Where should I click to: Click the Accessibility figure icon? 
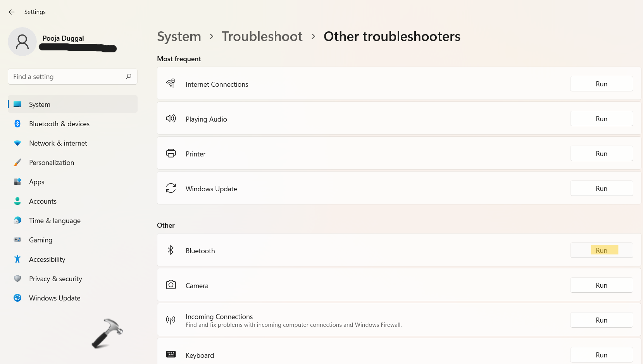point(17,259)
